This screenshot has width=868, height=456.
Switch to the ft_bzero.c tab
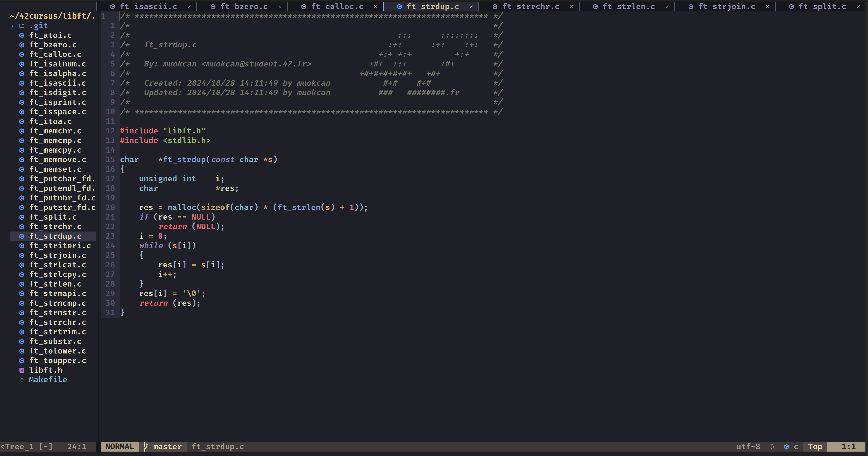coord(244,6)
